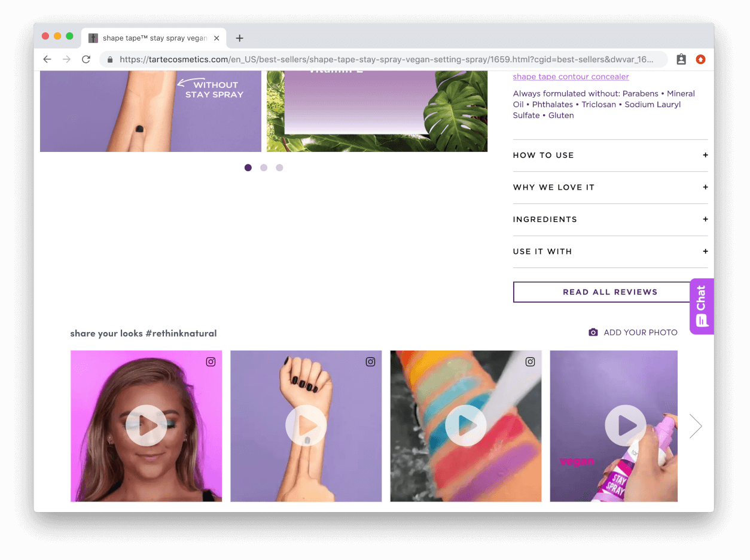
Task: Go back using the browser back arrow
Action: tap(47, 59)
